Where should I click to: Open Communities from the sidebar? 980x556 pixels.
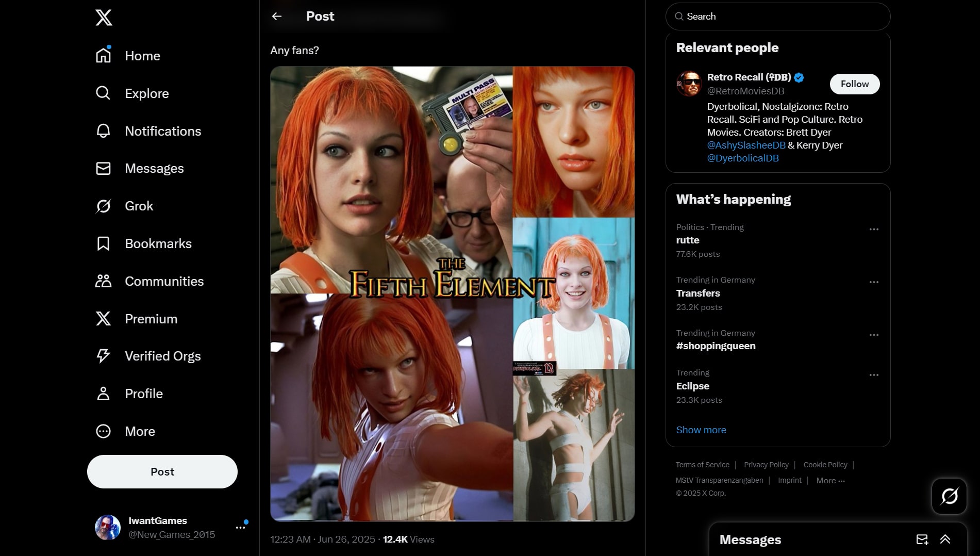tap(150, 281)
